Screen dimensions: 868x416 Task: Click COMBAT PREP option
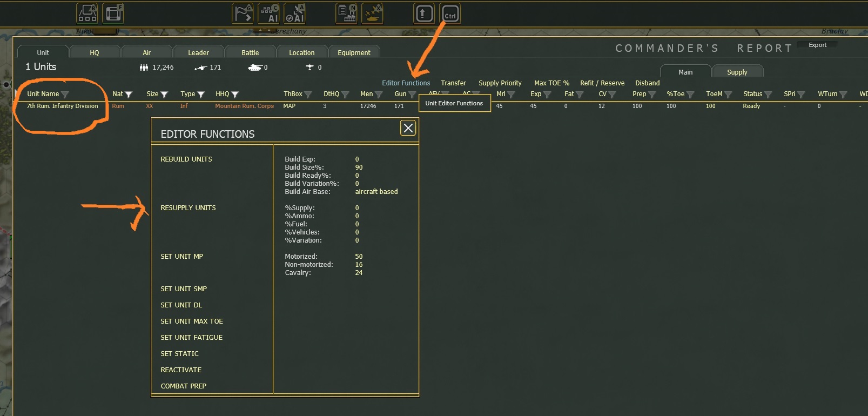point(184,386)
